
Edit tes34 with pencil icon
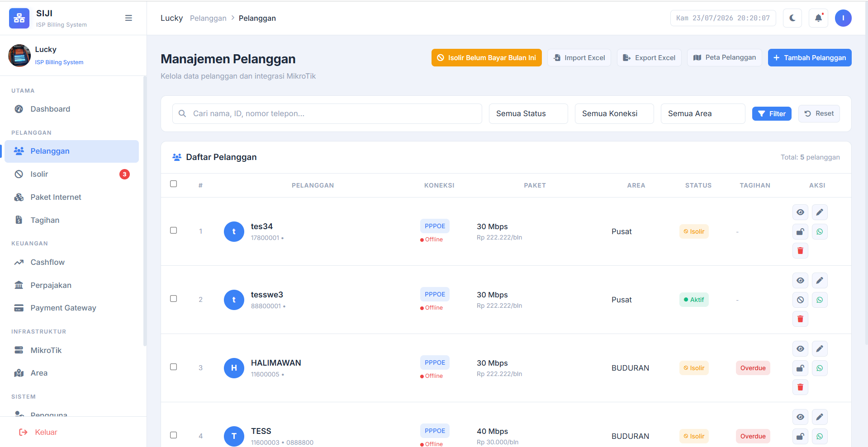coord(820,212)
